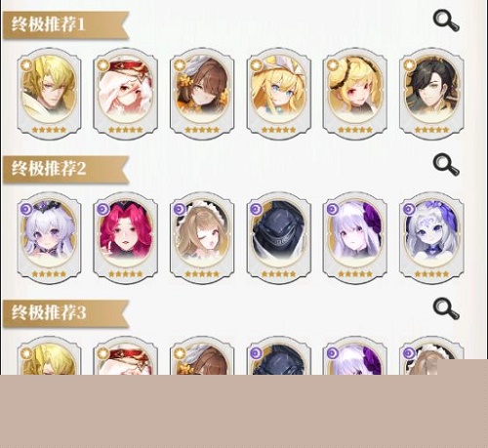Select lavender-haired girl with dark tiara in lineup 2
This screenshot has height=448, width=488.
coord(49,238)
